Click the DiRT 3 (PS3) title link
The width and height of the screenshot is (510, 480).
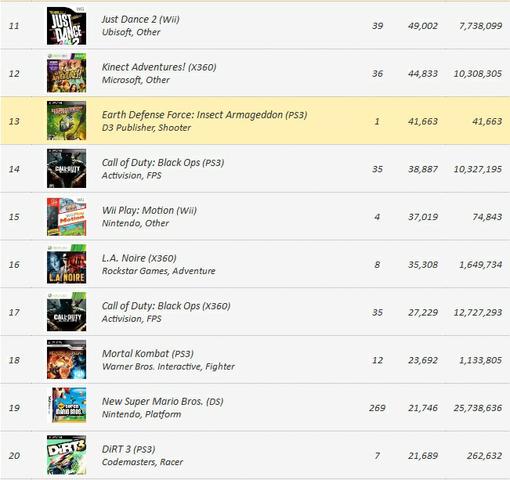point(128,449)
